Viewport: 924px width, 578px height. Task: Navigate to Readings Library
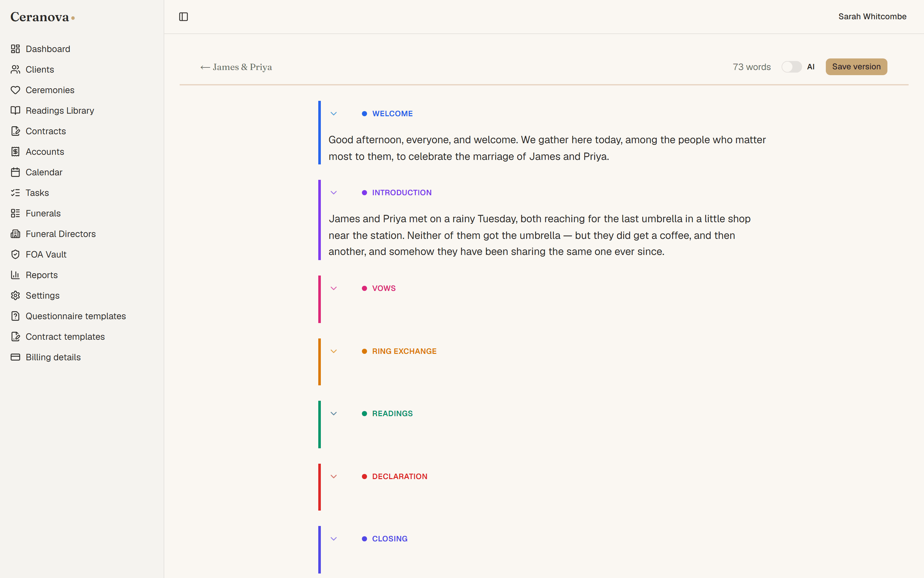(60, 110)
